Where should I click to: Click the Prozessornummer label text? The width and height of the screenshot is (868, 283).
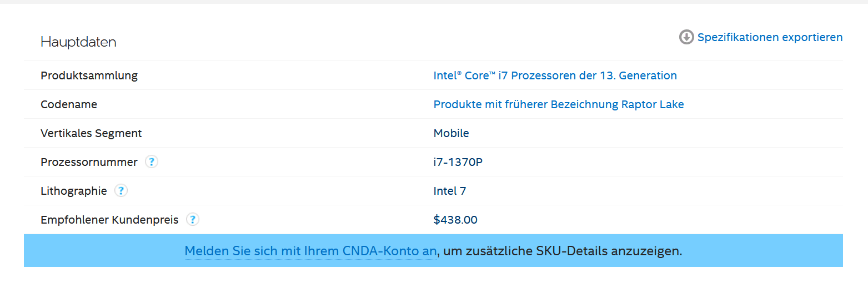[89, 162]
